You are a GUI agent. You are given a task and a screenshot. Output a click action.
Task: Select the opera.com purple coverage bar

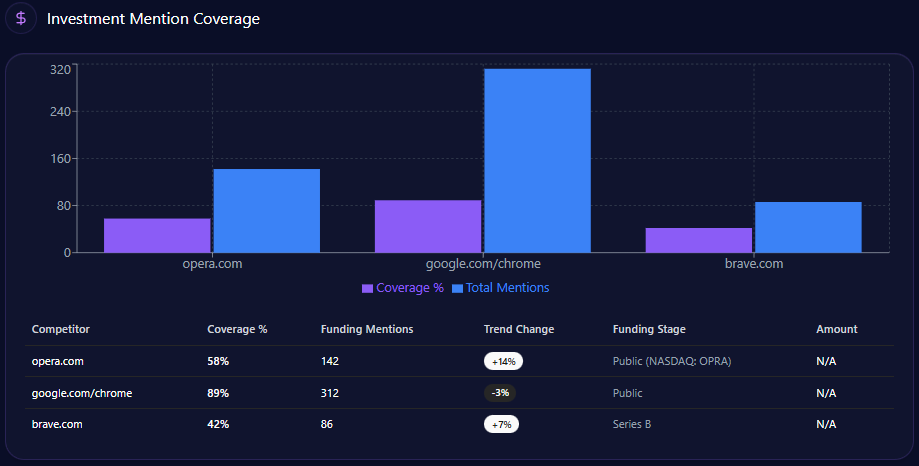(x=157, y=235)
